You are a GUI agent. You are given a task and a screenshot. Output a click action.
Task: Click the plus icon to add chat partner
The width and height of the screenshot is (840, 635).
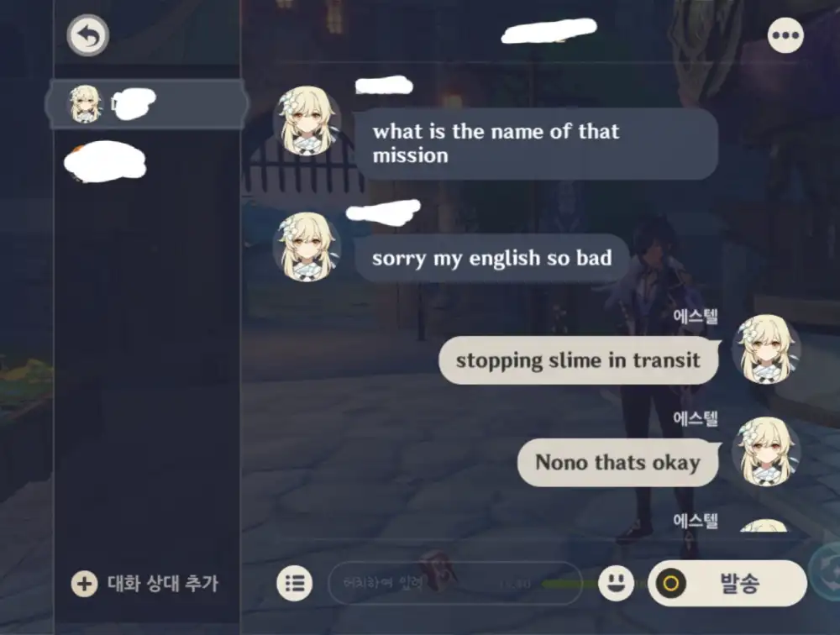tap(84, 584)
